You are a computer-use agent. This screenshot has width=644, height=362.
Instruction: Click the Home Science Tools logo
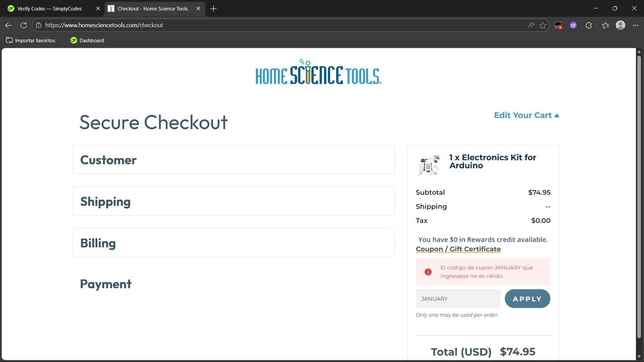(x=319, y=72)
